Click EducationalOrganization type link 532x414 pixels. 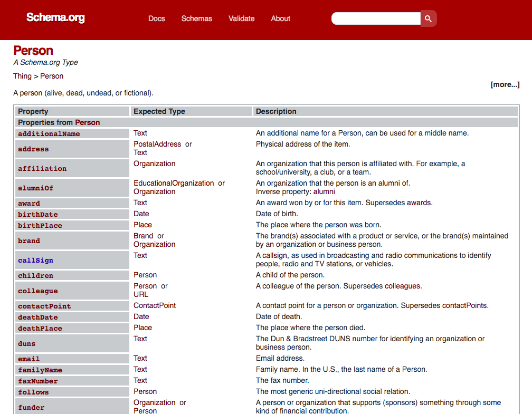coord(174,183)
